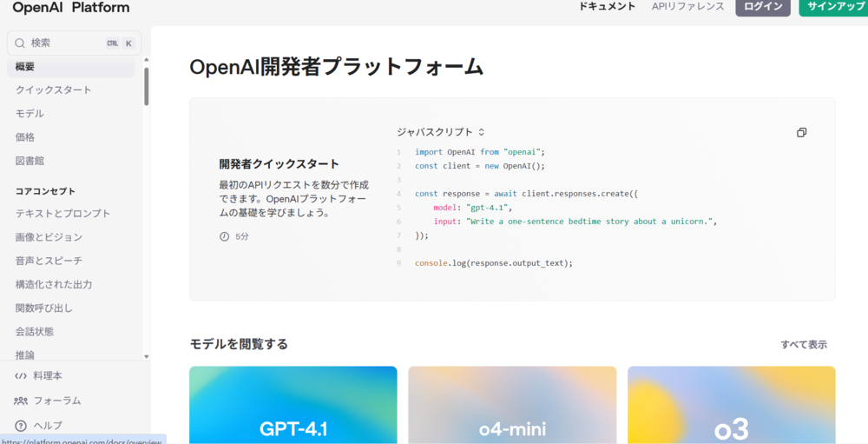Click the OpenAI開発者プラットフォーム page title
The image size is (868, 444).
pos(337,67)
